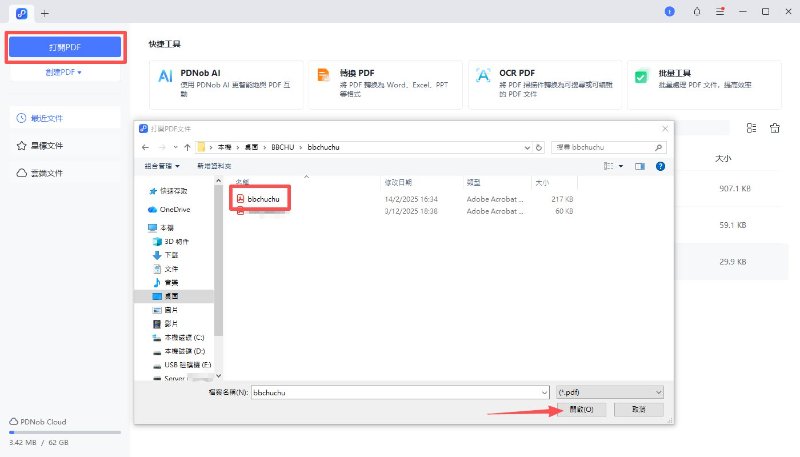Click the new folder button
The image size is (800, 457).
(x=214, y=166)
